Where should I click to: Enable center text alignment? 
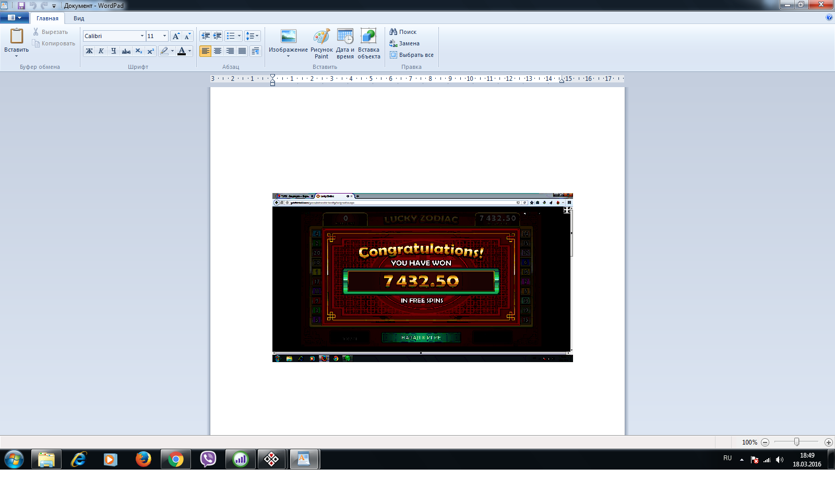click(x=218, y=51)
